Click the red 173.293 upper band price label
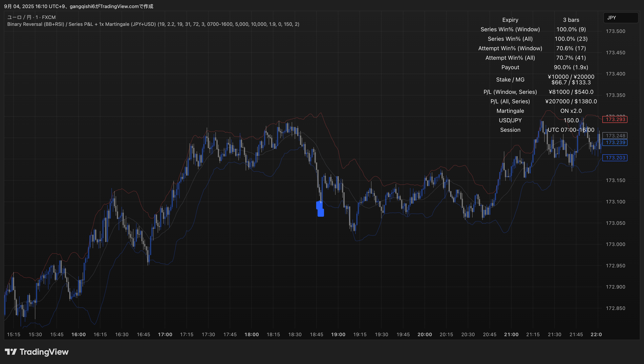644x364 pixels. coord(615,119)
